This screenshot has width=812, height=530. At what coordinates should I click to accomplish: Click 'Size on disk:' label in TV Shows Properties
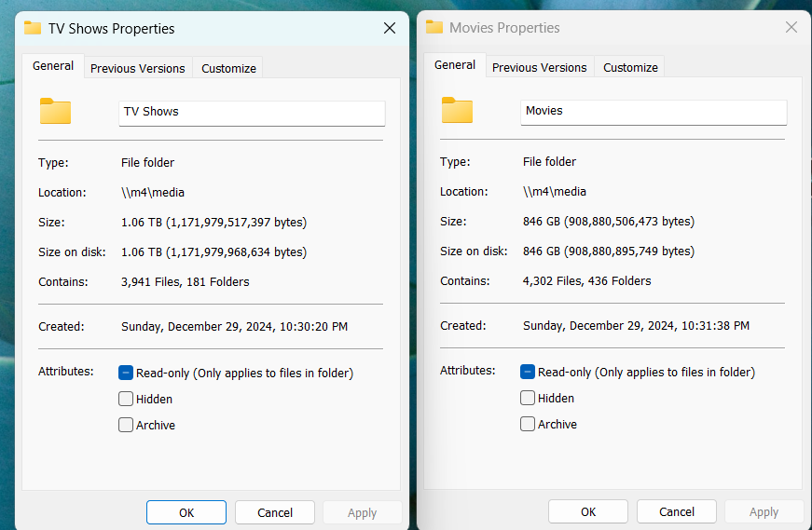(x=72, y=252)
